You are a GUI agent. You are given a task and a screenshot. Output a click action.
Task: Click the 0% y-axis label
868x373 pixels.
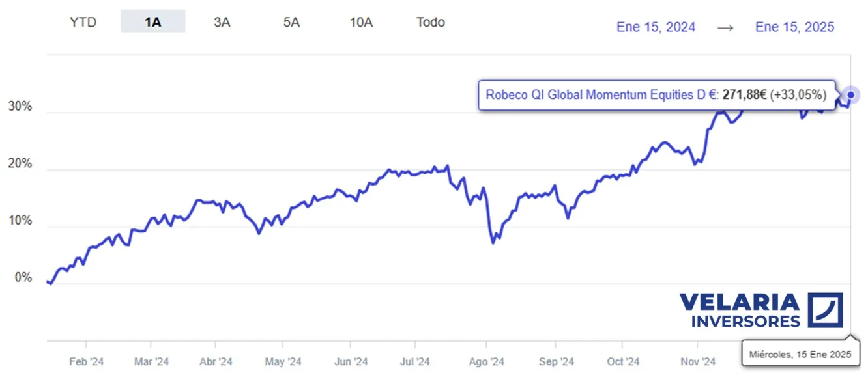23,278
